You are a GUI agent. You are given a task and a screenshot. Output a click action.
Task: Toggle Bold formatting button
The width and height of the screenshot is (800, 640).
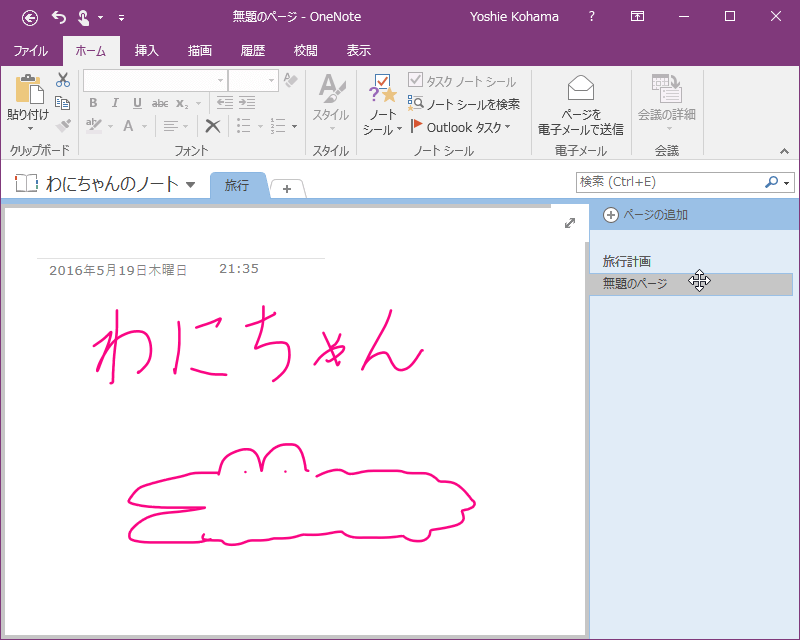pyautogui.click(x=93, y=103)
